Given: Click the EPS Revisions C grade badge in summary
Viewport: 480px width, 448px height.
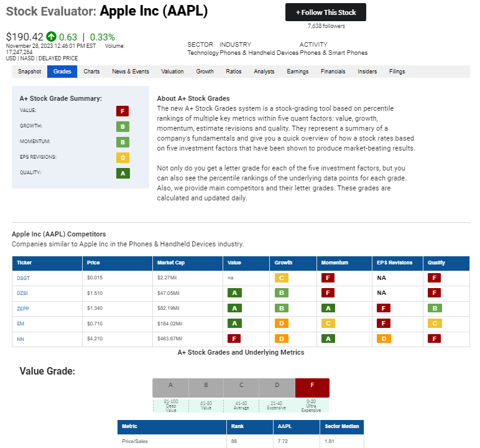Looking at the screenshot, I should tap(122, 158).
